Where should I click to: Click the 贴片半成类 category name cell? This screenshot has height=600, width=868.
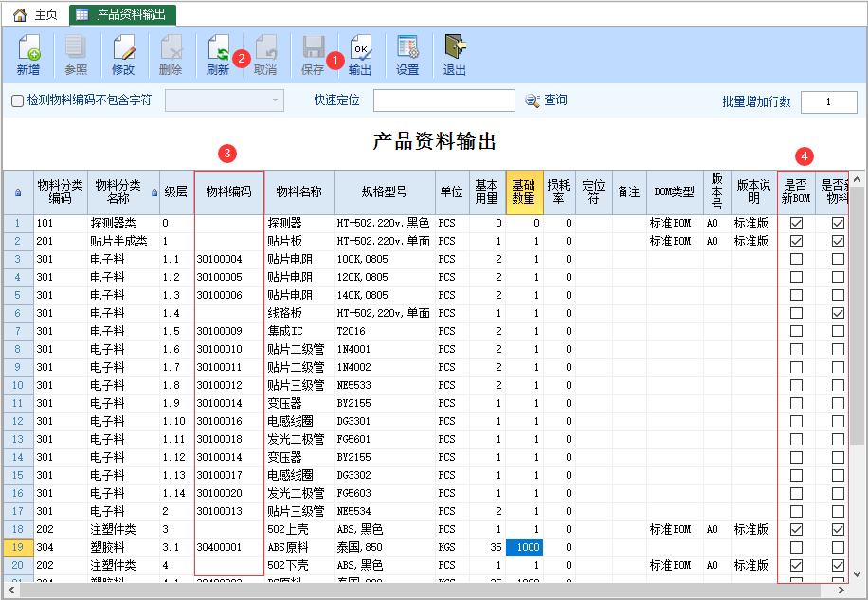coord(124,242)
